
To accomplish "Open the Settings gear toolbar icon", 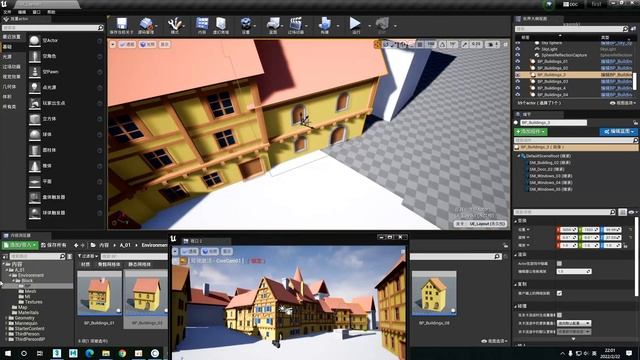I will (245, 23).
